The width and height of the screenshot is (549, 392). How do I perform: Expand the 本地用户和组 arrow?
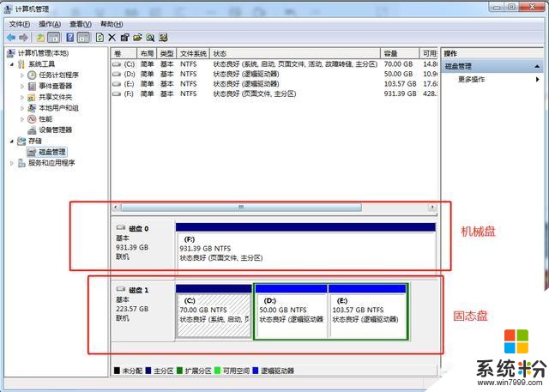22,108
